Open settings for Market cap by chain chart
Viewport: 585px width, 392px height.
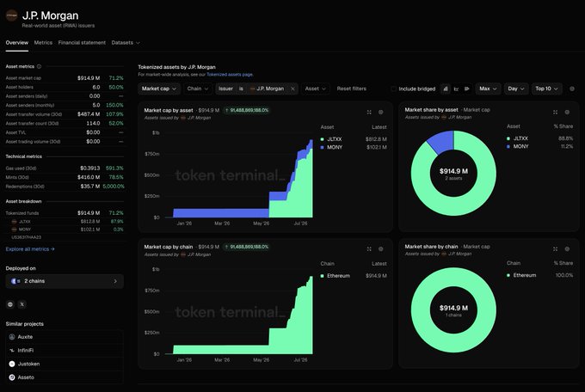pos(380,248)
